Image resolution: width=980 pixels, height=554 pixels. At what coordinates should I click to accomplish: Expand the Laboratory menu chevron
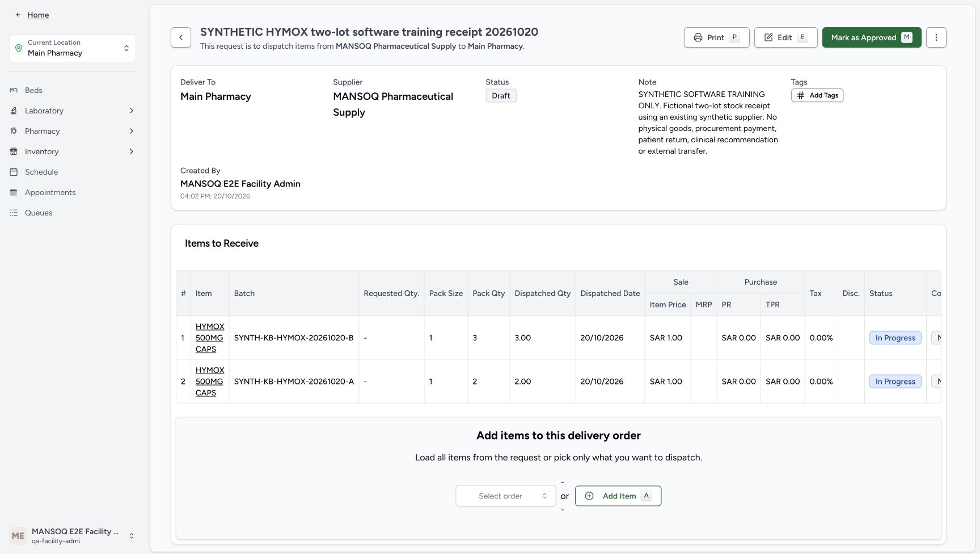[x=132, y=111]
